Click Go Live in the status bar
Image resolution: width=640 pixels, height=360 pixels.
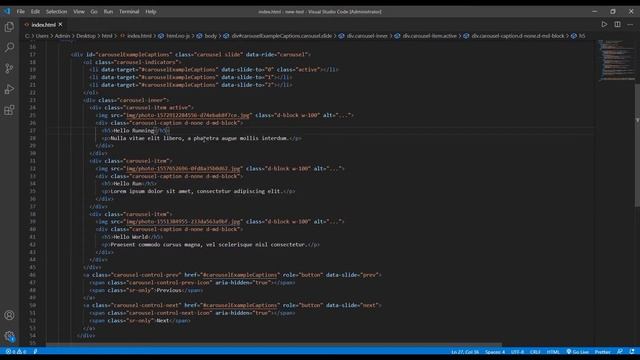tap(578, 351)
